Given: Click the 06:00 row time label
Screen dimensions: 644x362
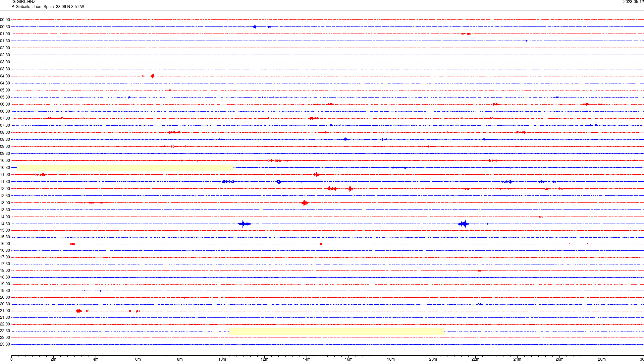Looking at the screenshot, I should pyautogui.click(x=5, y=104).
